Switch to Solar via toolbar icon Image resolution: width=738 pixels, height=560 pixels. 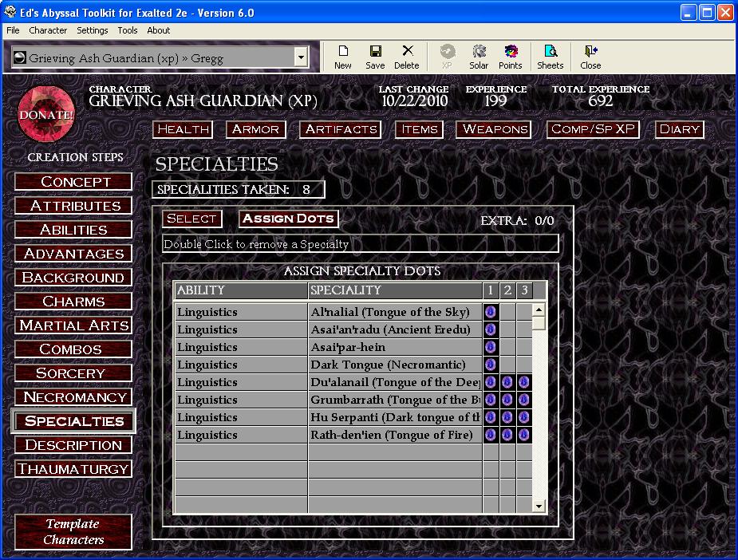(479, 57)
